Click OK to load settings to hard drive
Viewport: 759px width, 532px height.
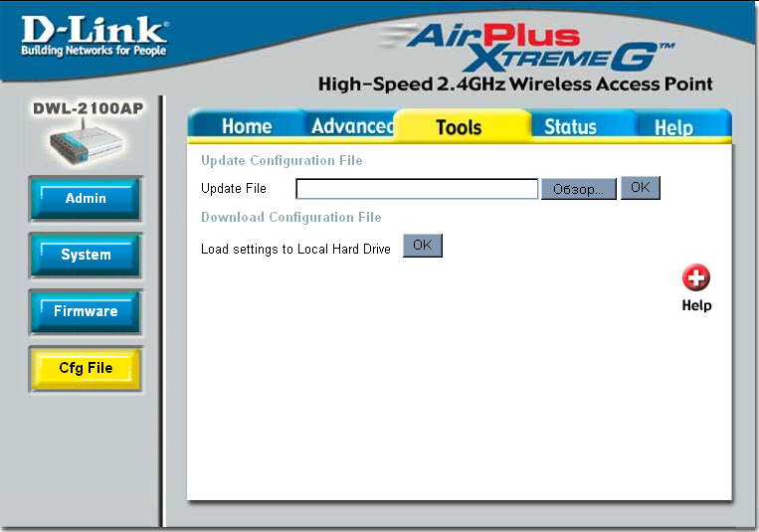click(423, 246)
